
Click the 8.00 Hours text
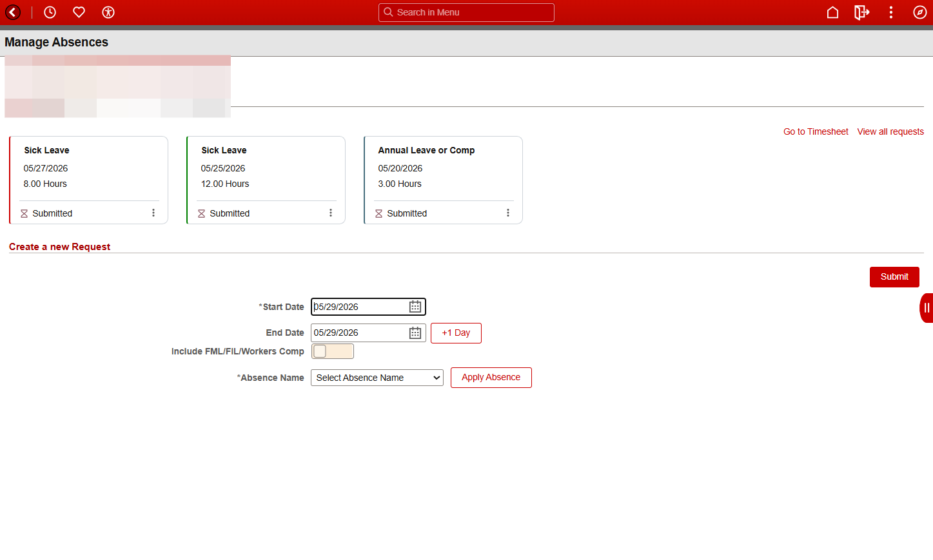pyautogui.click(x=45, y=184)
